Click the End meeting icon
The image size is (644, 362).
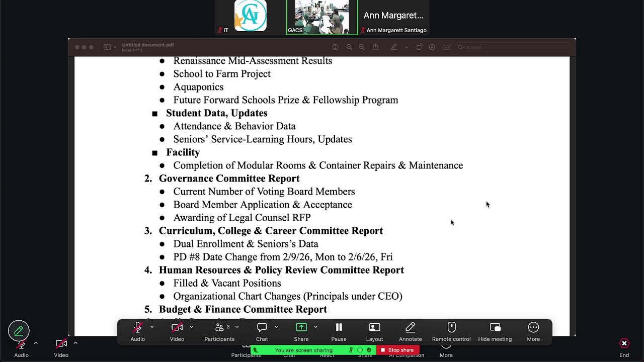[x=624, y=343]
